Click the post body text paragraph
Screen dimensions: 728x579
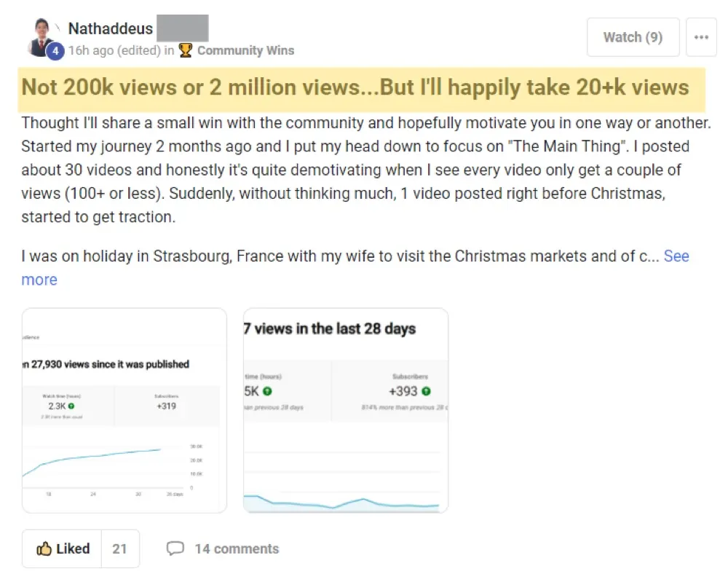pyautogui.click(x=366, y=170)
